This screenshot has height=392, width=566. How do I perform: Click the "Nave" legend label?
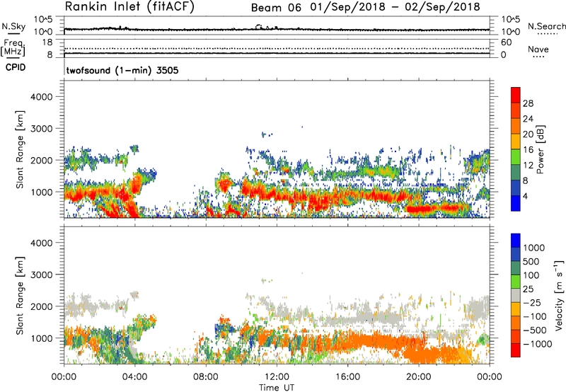538,50
